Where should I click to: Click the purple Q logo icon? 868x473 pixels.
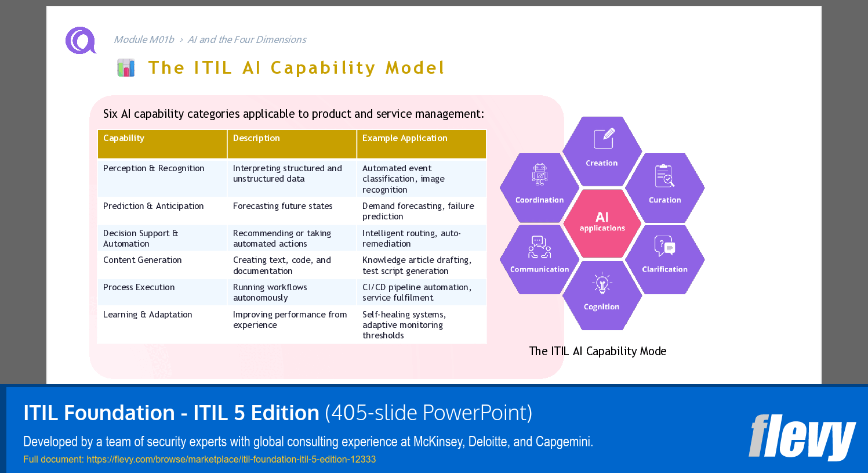click(x=81, y=41)
